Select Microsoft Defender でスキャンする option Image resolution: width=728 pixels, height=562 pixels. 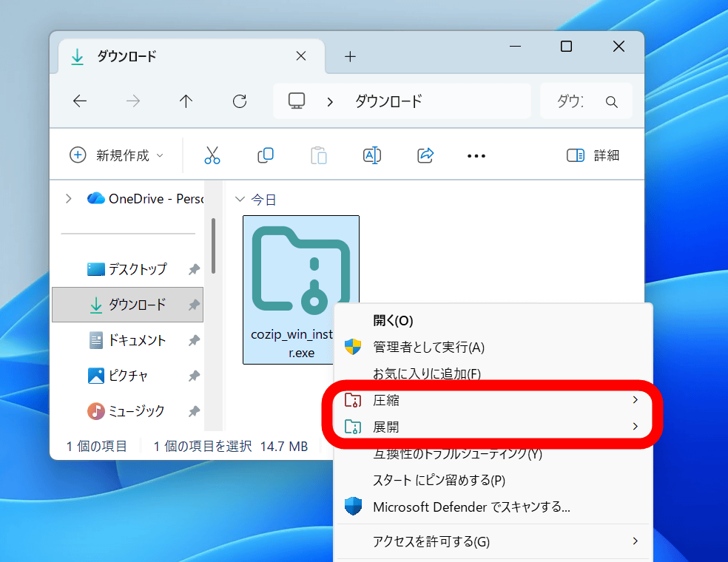pyautogui.click(x=471, y=507)
